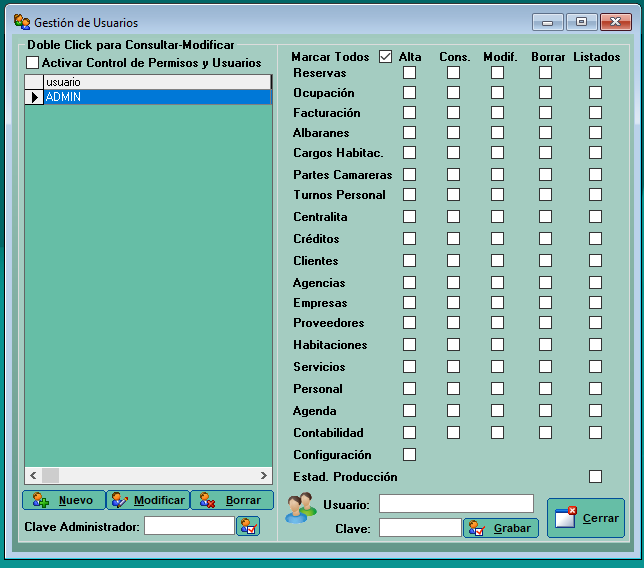The width and height of the screenshot is (644, 568).
Task: Check Listados permission for Facturación
Action: [x=595, y=113]
